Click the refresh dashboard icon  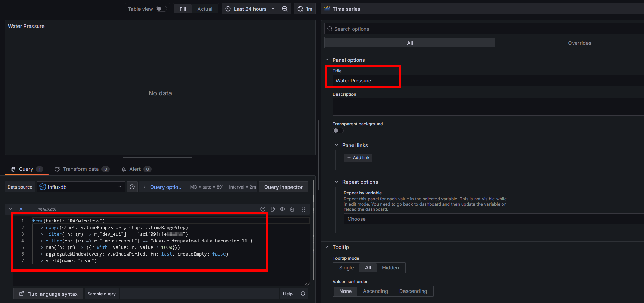pyautogui.click(x=300, y=9)
